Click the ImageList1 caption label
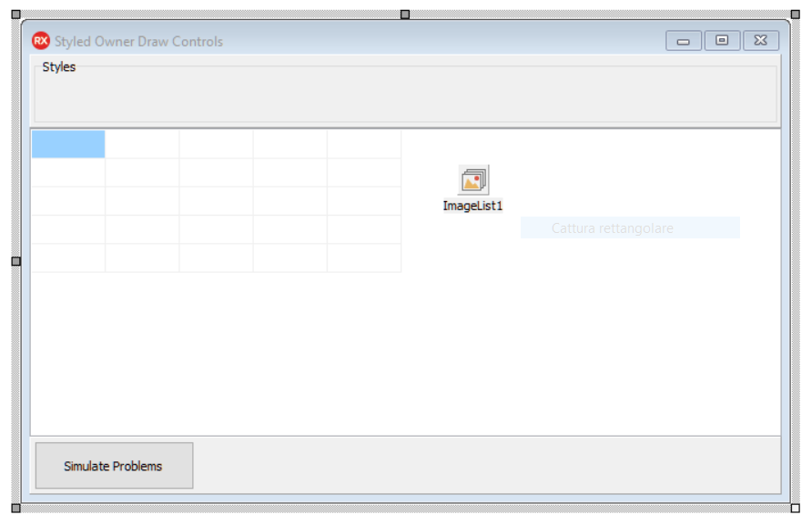812x525 pixels. pyautogui.click(x=472, y=206)
